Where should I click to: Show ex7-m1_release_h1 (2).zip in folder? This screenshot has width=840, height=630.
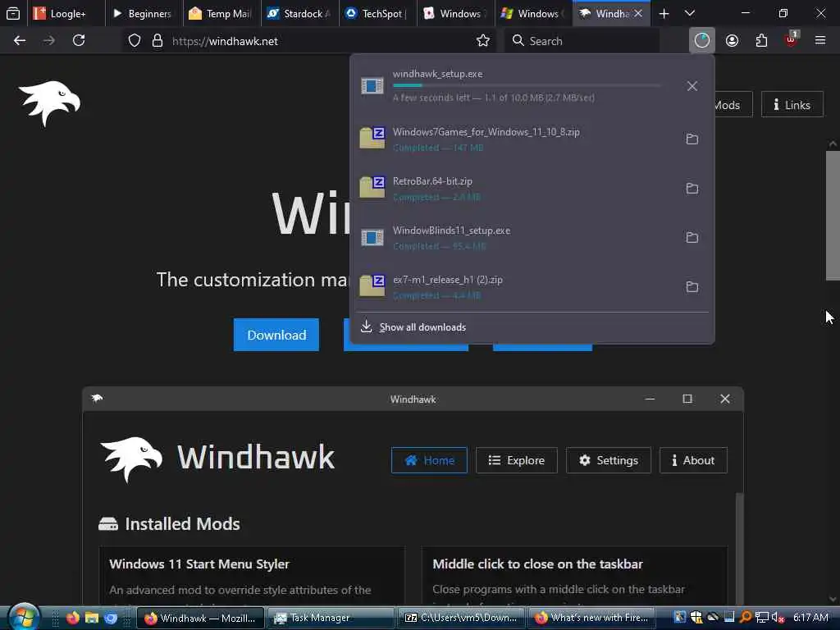tap(692, 286)
